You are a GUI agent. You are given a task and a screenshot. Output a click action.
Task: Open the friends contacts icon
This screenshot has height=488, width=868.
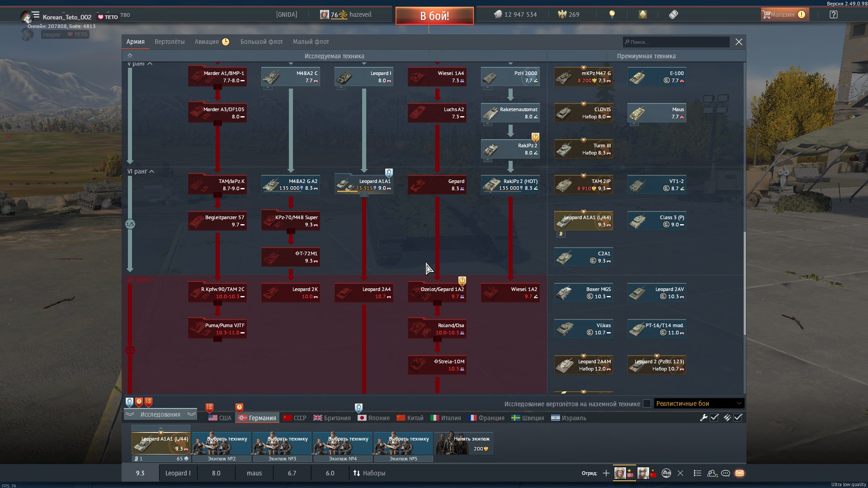[x=712, y=473]
